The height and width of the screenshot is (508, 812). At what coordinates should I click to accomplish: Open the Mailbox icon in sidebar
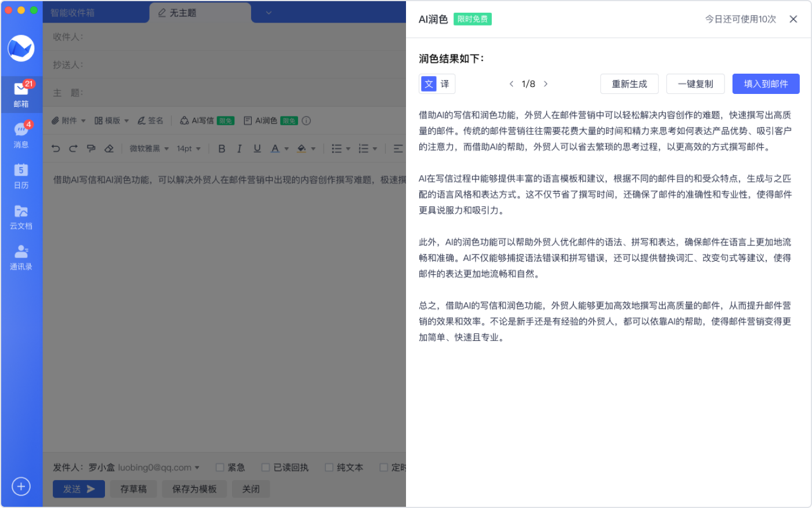point(21,93)
